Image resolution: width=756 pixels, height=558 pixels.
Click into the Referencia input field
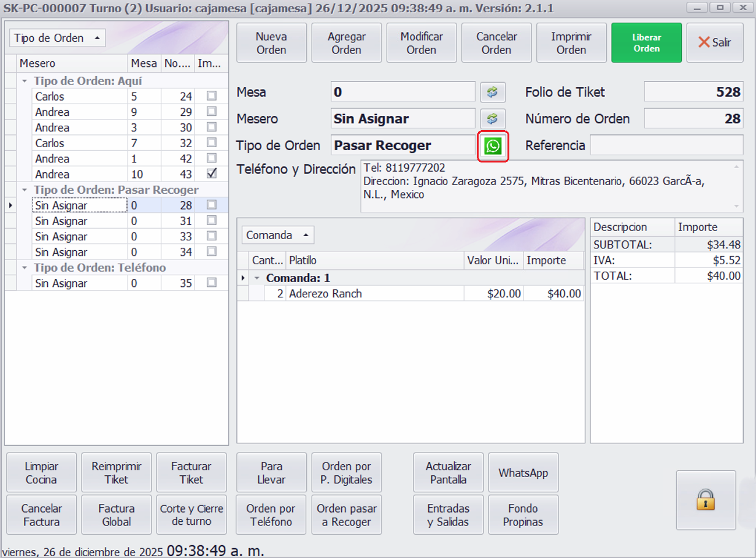pos(666,145)
